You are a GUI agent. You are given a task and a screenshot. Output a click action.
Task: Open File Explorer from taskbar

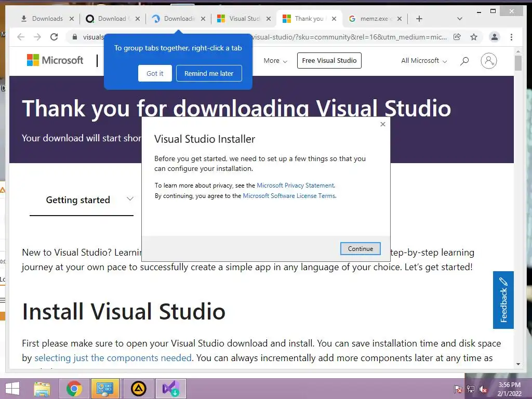42,389
